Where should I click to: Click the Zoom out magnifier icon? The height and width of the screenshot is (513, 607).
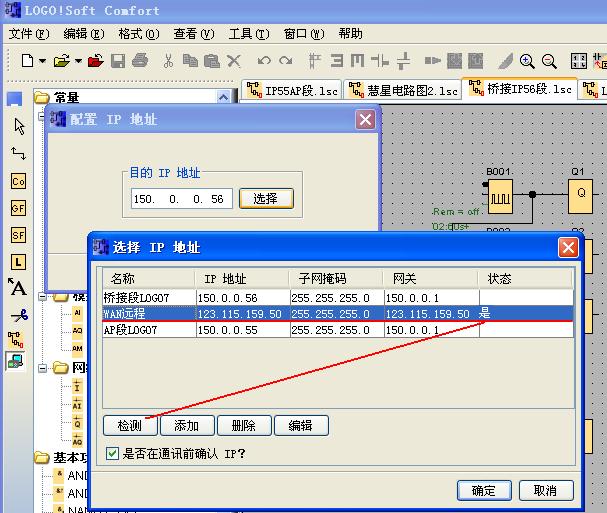pos(549,61)
